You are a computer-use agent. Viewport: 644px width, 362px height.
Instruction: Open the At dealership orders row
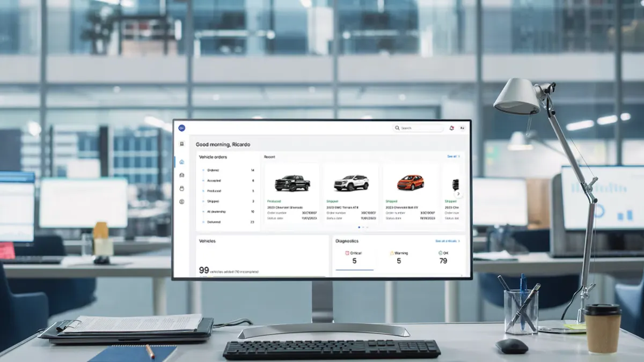228,211
